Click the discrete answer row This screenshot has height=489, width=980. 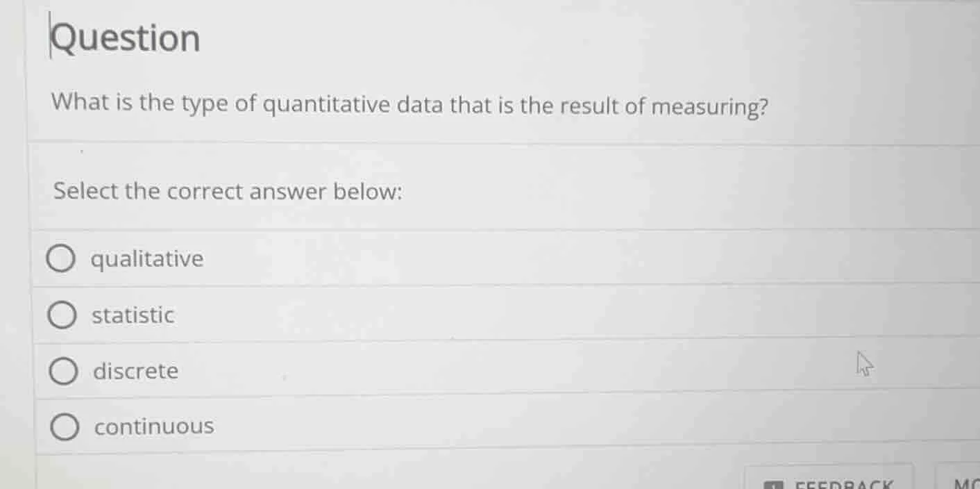(486, 370)
